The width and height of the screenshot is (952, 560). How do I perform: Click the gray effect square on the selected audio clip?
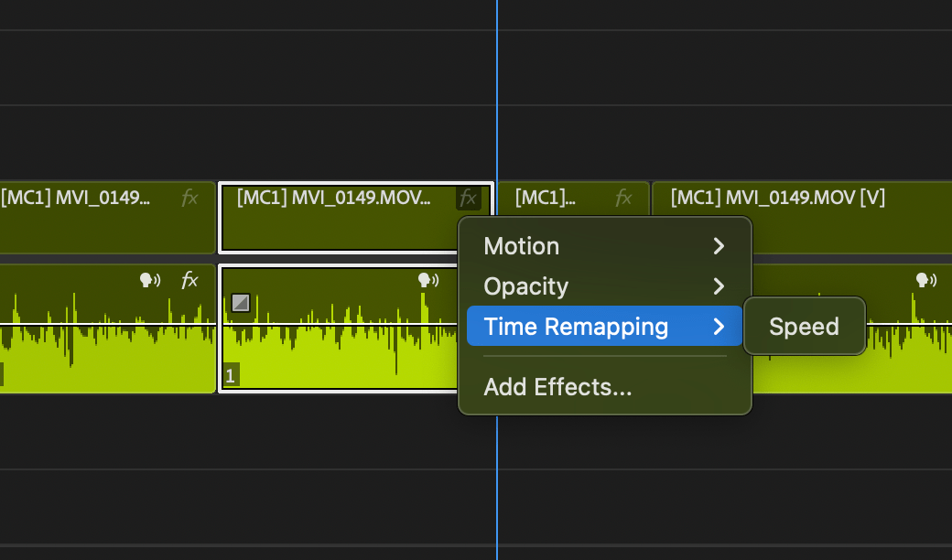241,302
